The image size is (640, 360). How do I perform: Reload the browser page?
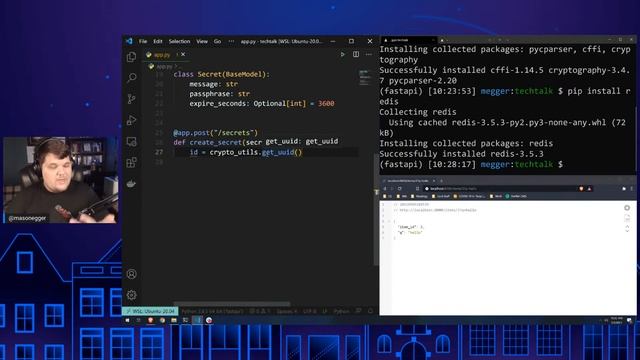(x=400, y=189)
